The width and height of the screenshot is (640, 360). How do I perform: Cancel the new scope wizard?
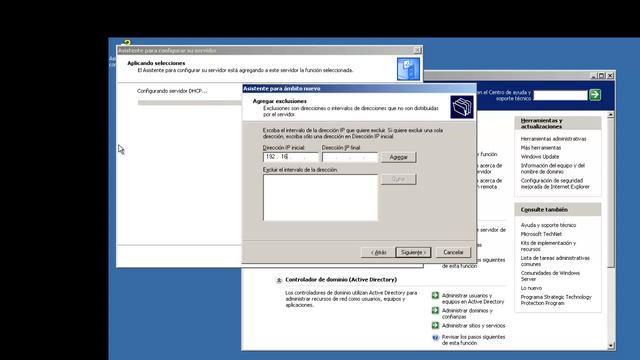[453, 252]
